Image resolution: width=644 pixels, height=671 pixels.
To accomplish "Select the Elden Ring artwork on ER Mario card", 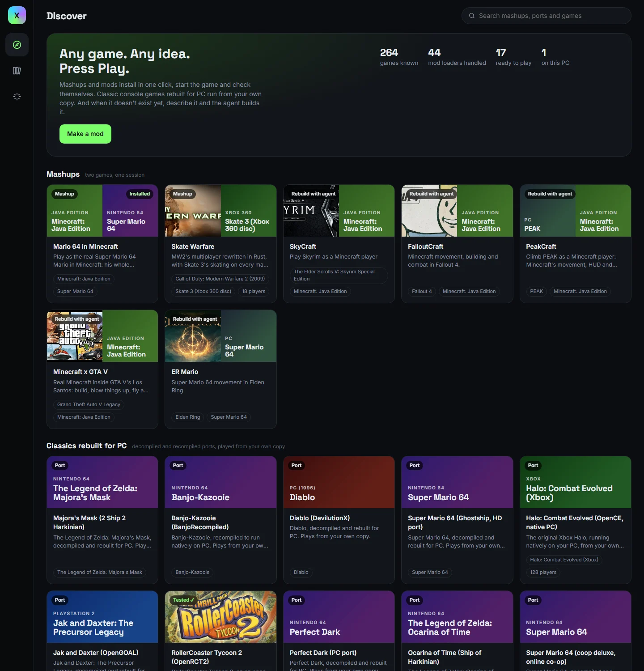I will (193, 336).
